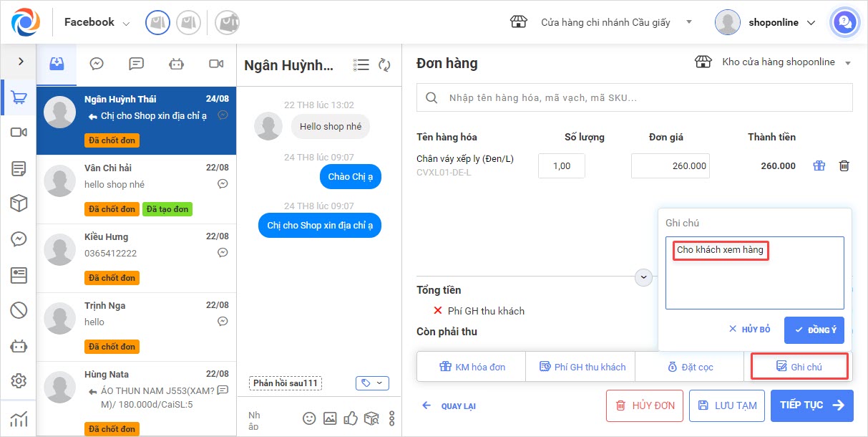Screen dimensions: 868x437
Task: Click the Đặt cọc deposit button
Action: tap(690, 367)
